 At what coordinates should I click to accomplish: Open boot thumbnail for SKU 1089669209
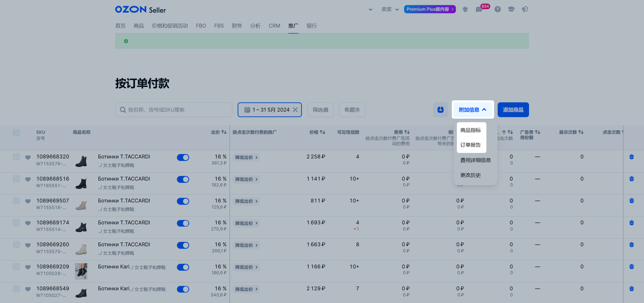81,271
